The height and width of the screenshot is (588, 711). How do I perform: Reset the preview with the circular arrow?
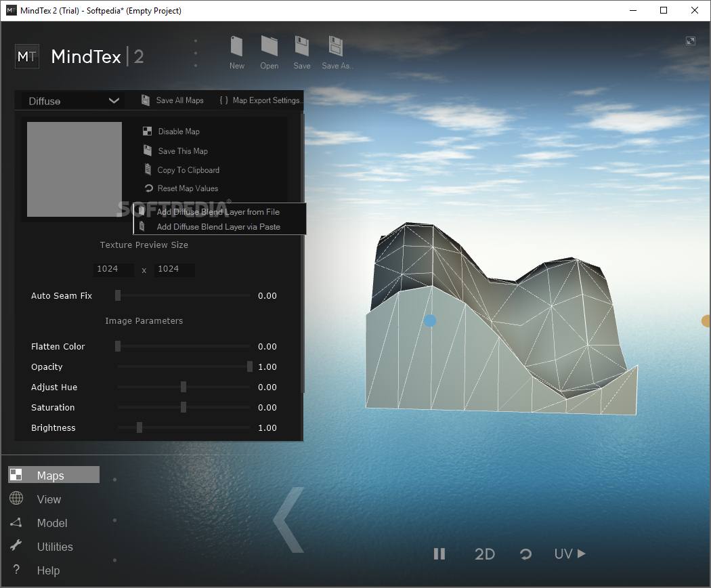[x=525, y=554]
